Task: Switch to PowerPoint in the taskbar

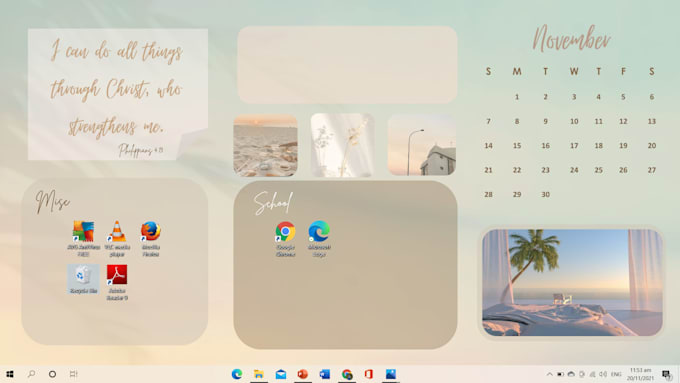Action: [303, 374]
